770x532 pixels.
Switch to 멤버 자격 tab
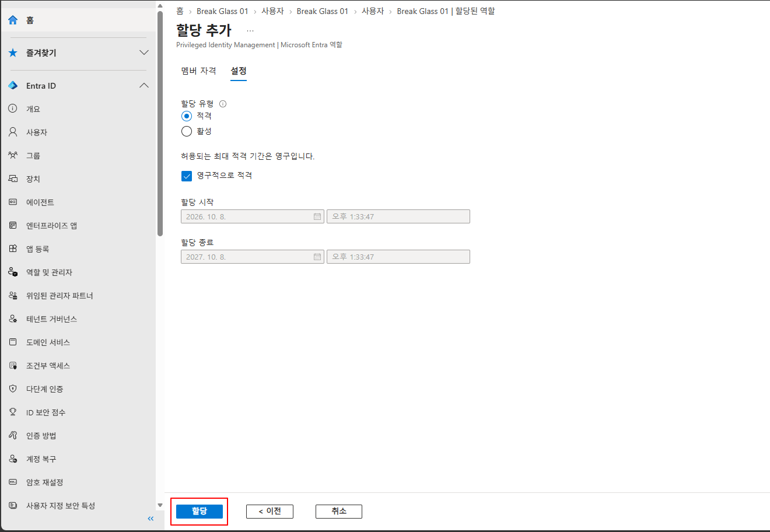point(199,71)
